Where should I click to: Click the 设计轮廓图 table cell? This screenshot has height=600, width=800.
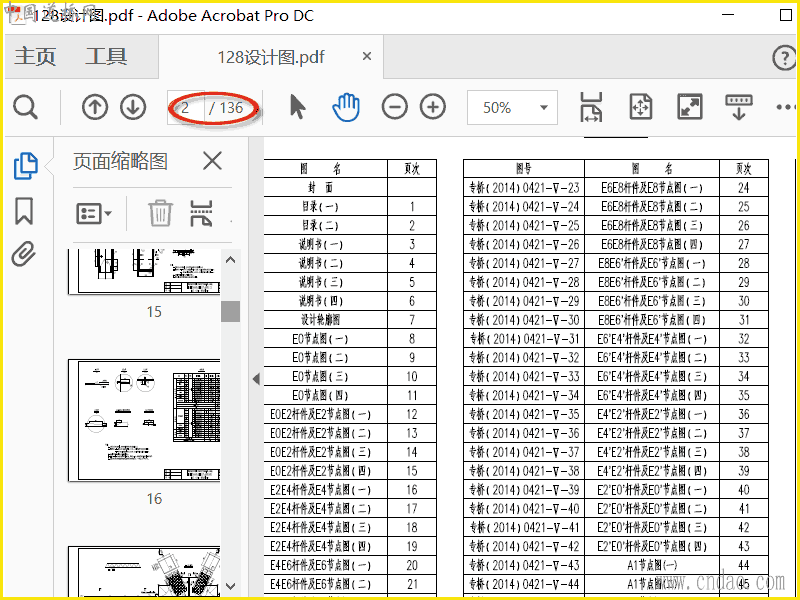pyautogui.click(x=326, y=320)
